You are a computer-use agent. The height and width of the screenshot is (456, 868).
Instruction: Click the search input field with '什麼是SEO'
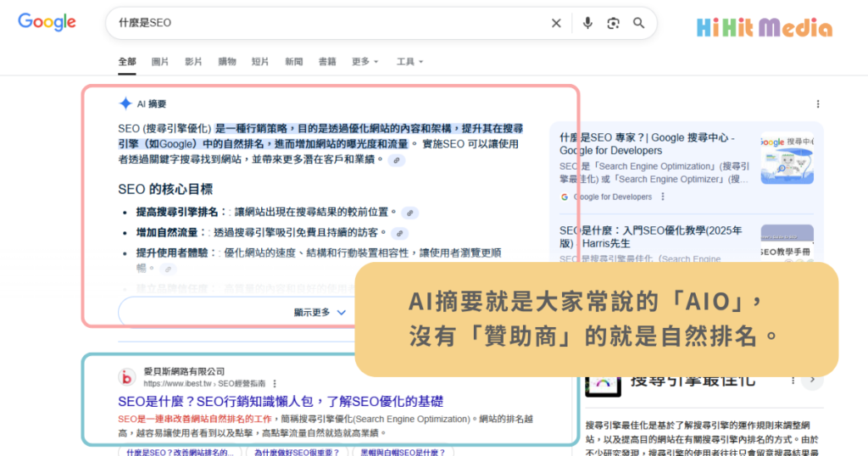click(x=331, y=24)
